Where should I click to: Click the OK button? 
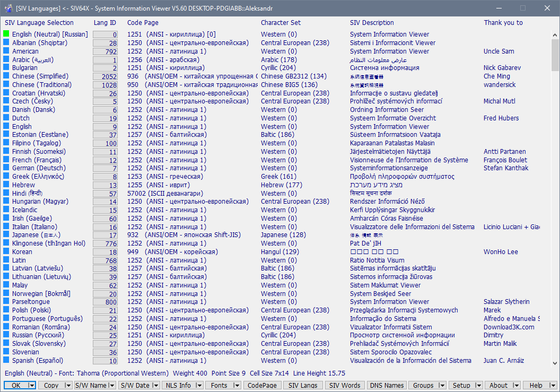pyautogui.click(x=16, y=385)
